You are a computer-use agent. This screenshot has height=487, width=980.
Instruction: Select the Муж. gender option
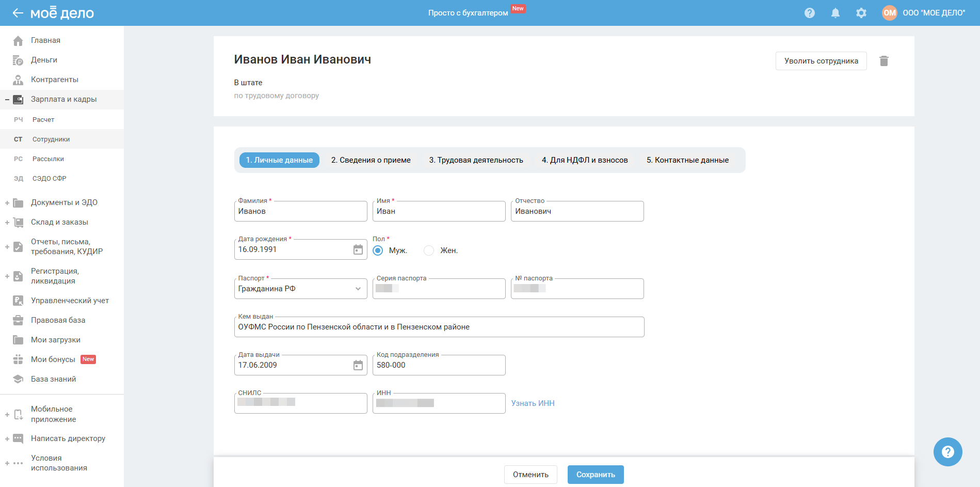378,250
